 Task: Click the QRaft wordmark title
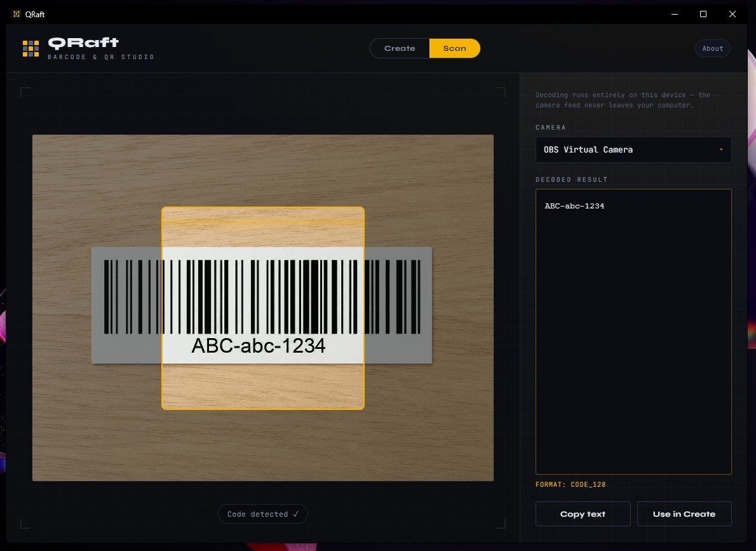coord(83,43)
